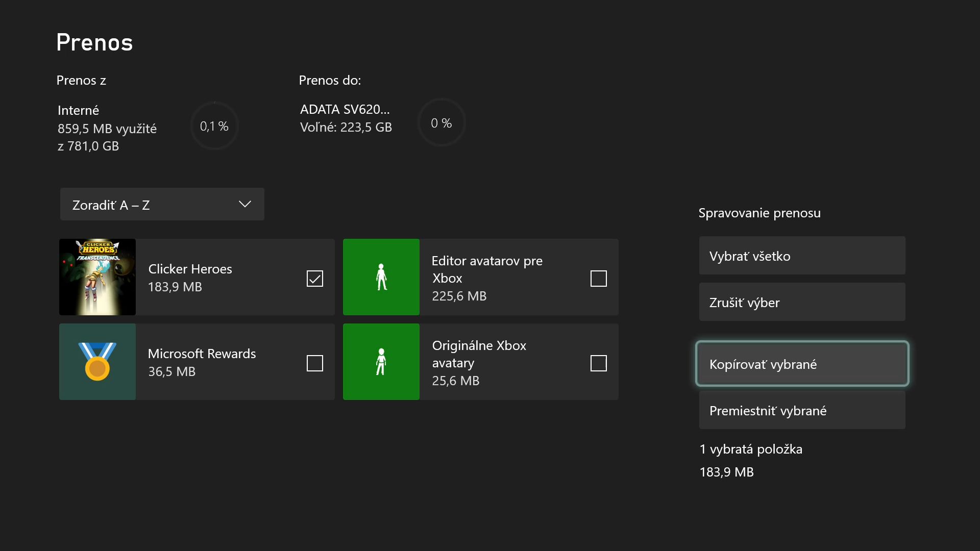The image size is (980, 551).
Task: Click the Prenos z label
Action: pos(81,80)
